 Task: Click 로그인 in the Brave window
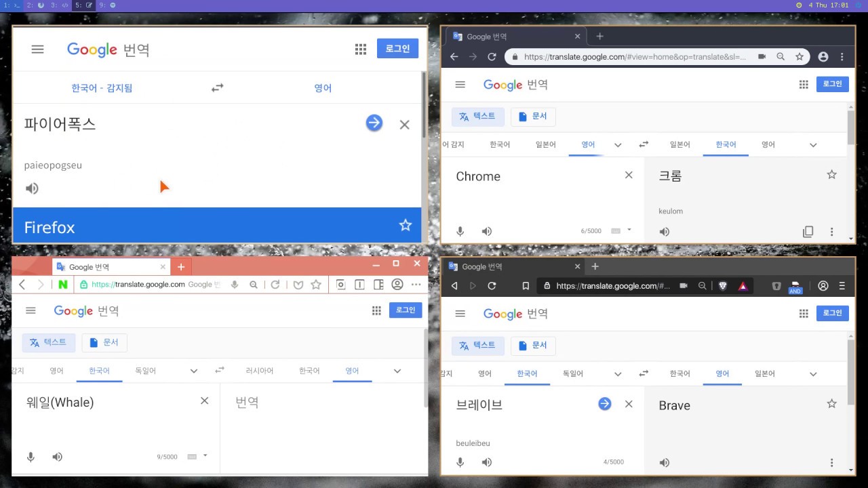(832, 313)
